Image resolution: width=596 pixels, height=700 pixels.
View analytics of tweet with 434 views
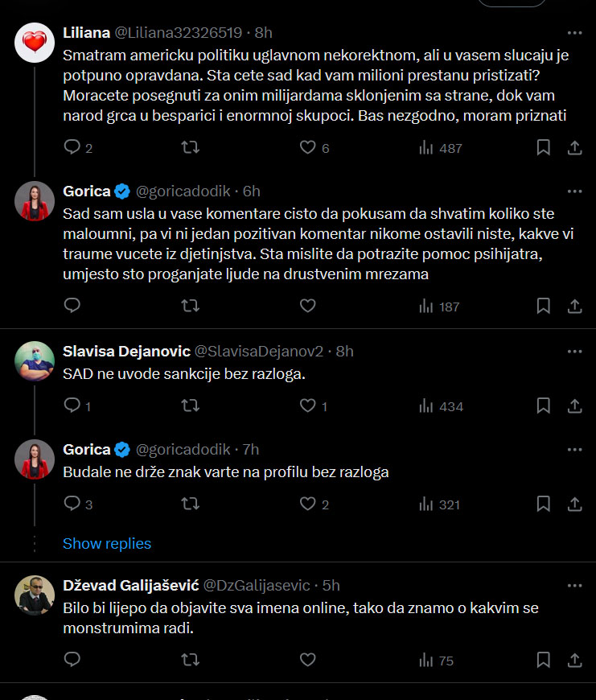(441, 406)
